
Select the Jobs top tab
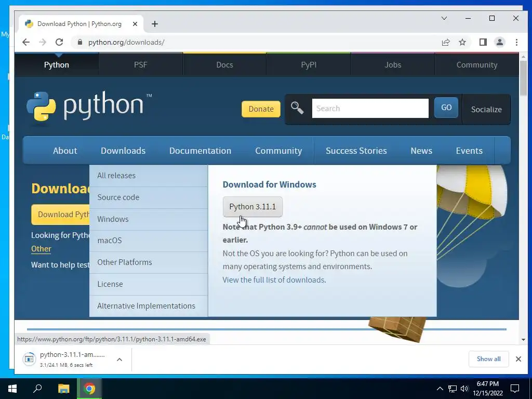coord(393,65)
